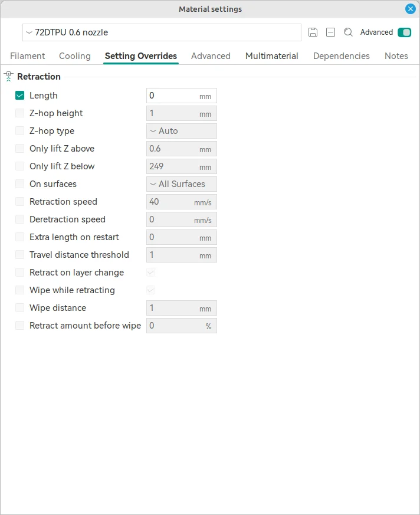
Task: Enable Wipe while retracting override
Action: tap(19, 291)
